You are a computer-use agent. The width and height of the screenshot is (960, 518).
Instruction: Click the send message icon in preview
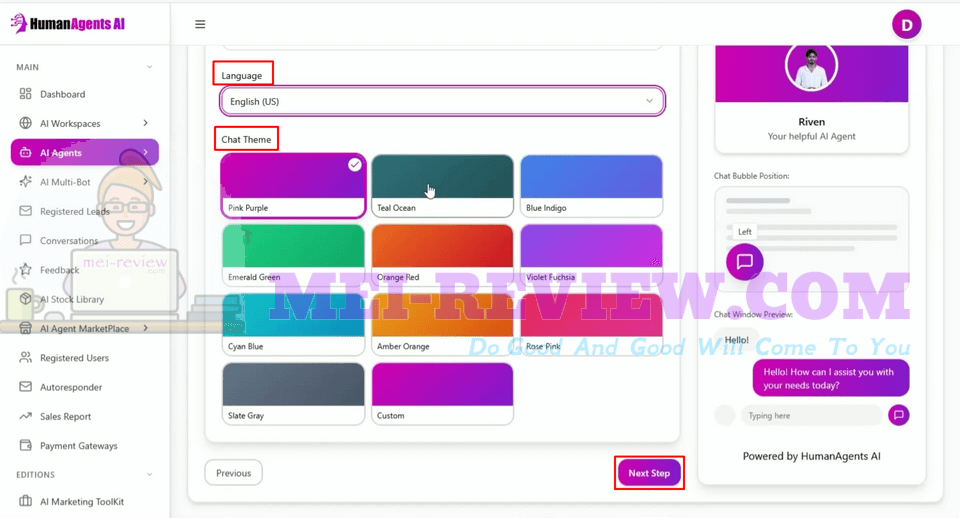pos(899,415)
